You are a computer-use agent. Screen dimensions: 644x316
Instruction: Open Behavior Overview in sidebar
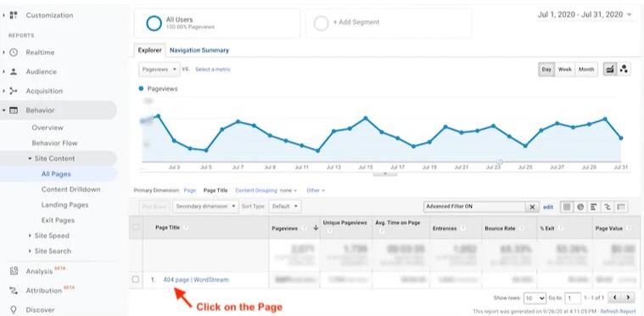tap(48, 128)
